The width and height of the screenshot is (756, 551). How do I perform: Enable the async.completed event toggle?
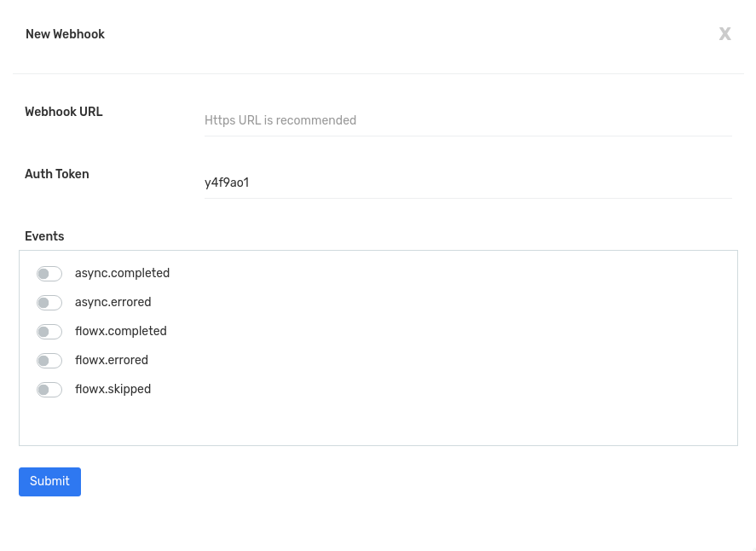[49, 274]
